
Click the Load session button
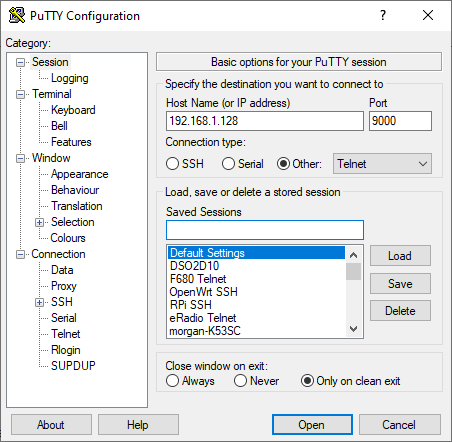[x=400, y=256]
